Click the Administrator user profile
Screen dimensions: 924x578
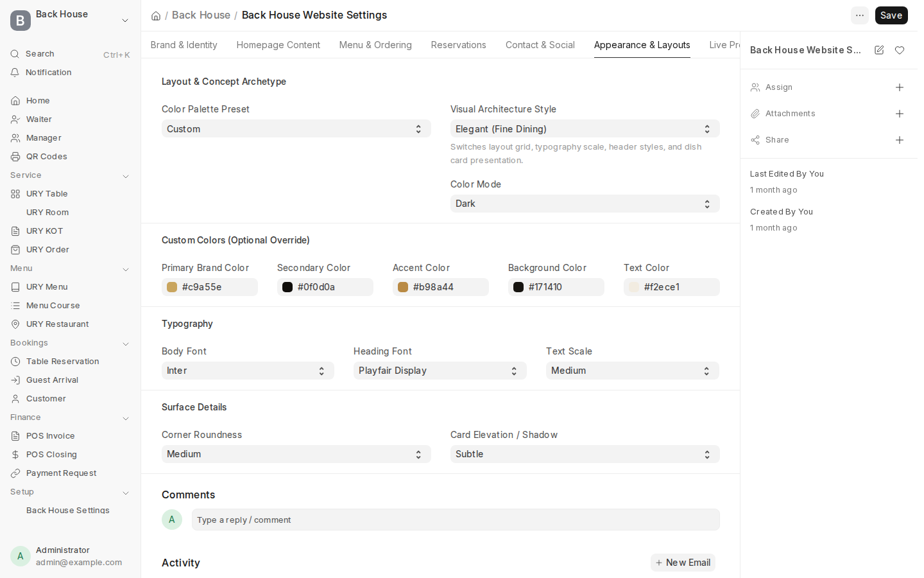[70, 556]
